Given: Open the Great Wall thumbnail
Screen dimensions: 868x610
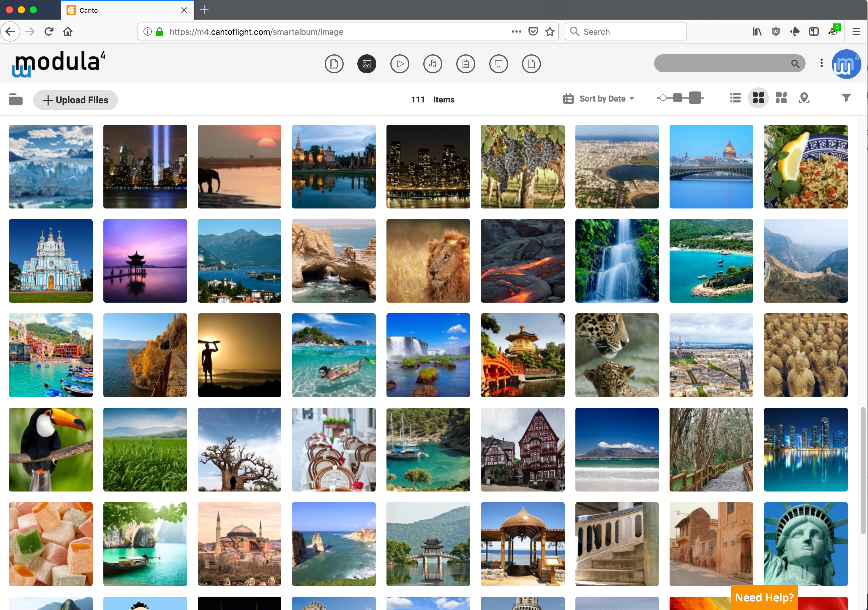Looking at the screenshot, I should [806, 261].
